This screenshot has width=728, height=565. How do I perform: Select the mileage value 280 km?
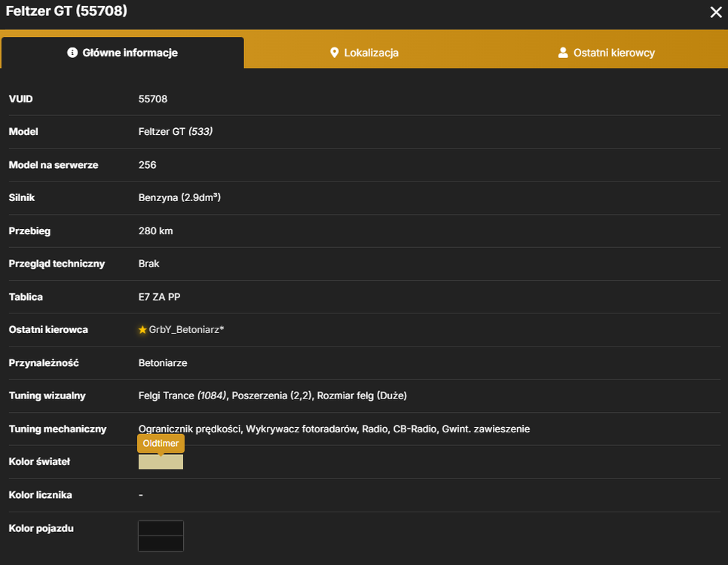click(x=155, y=231)
